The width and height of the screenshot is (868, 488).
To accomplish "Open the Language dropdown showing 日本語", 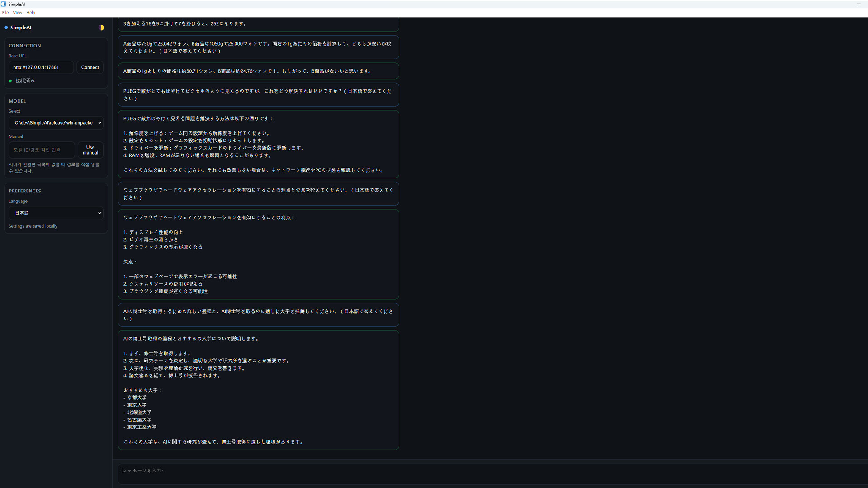I will pyautogui.click(x=56, y=213).
